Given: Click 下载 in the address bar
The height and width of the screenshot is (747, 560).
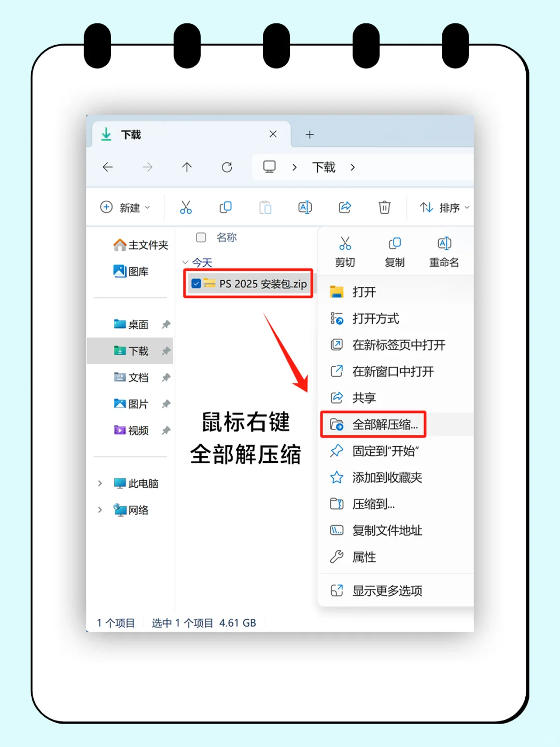Looking at the screenshot, I should [x=324, y=167].
